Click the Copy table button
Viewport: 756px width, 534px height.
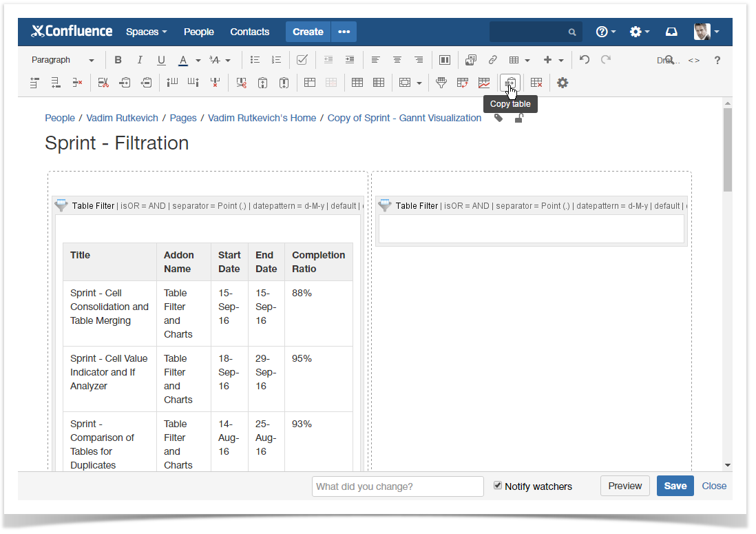(510, 83)
